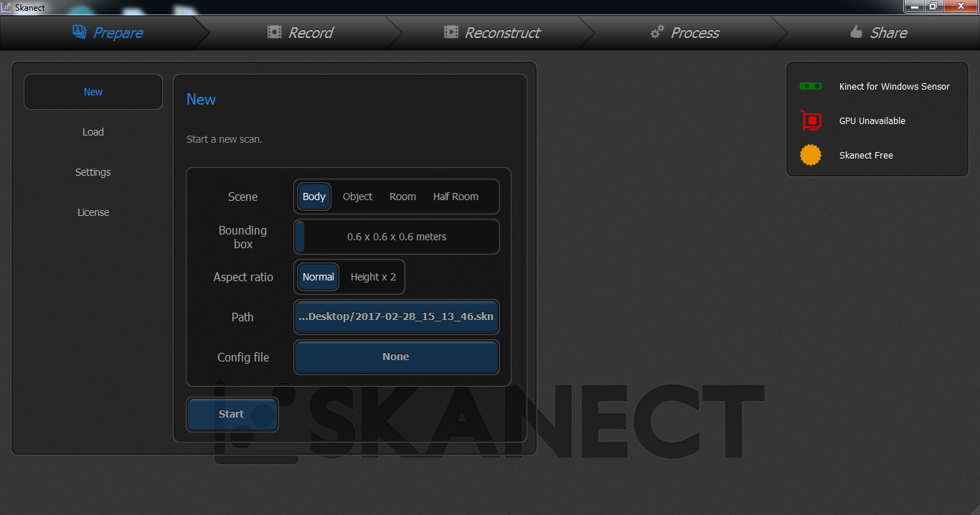Minimize the Skanect window
Image resolution: width=980 pixels, height=515 pixels.
(x=914, y=6)
